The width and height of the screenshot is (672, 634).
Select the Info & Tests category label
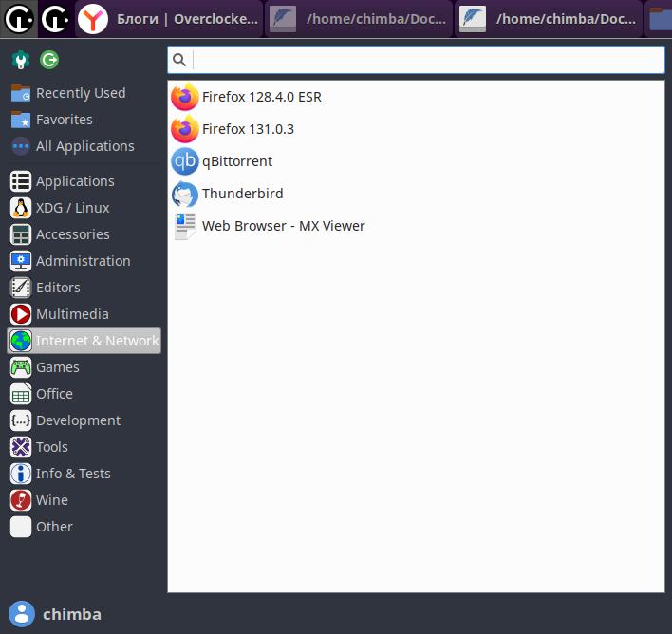pos(73,474)
